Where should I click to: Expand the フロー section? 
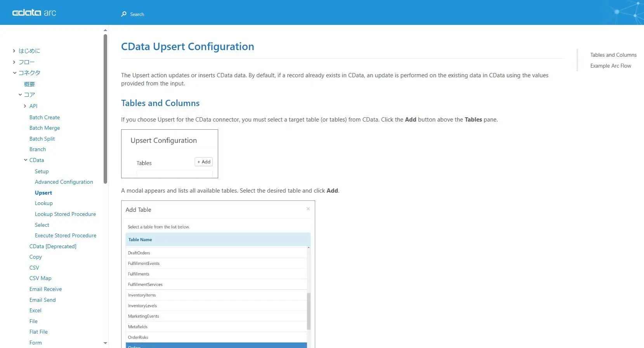(14, 62)
